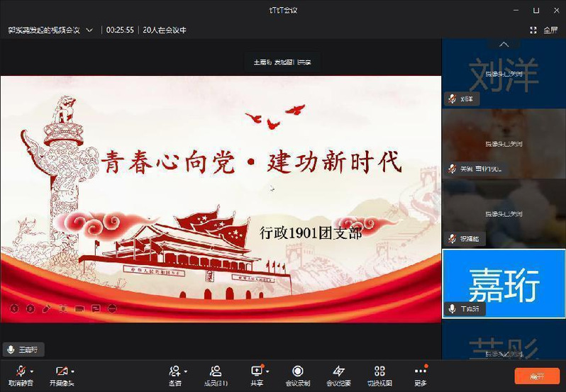Open the switch view grid icon
This screenshot has height=392, width=566.
click(x=379, y=371)
